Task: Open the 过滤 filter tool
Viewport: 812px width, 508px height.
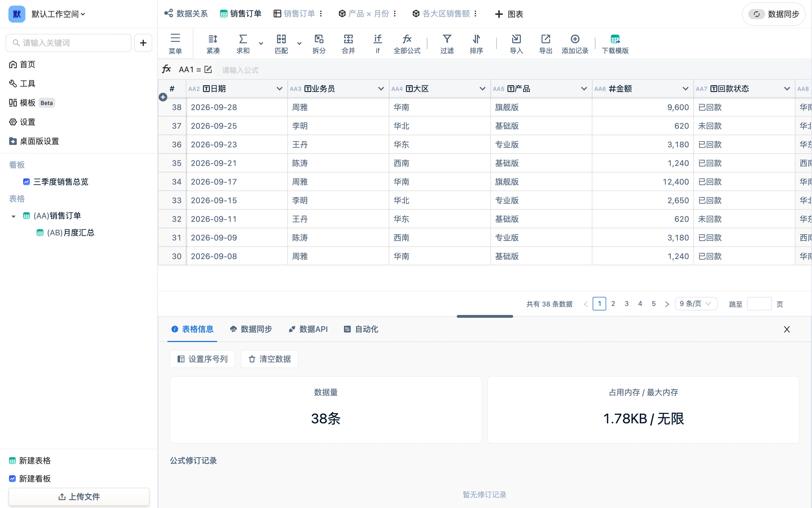Action: coord(447,44)
